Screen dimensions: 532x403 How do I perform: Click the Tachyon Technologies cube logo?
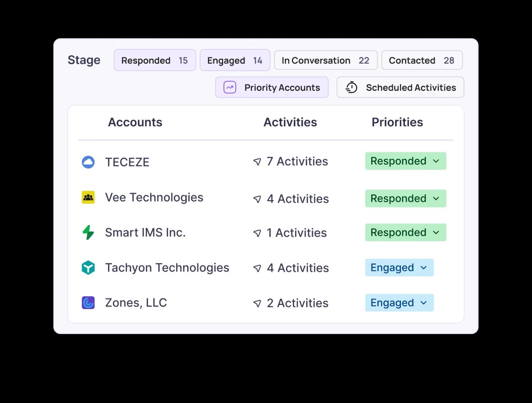pos(88,267)
